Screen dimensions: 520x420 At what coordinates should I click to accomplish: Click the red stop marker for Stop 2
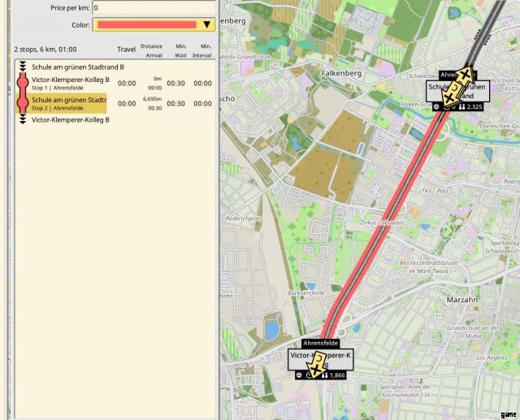click(23, 103)
